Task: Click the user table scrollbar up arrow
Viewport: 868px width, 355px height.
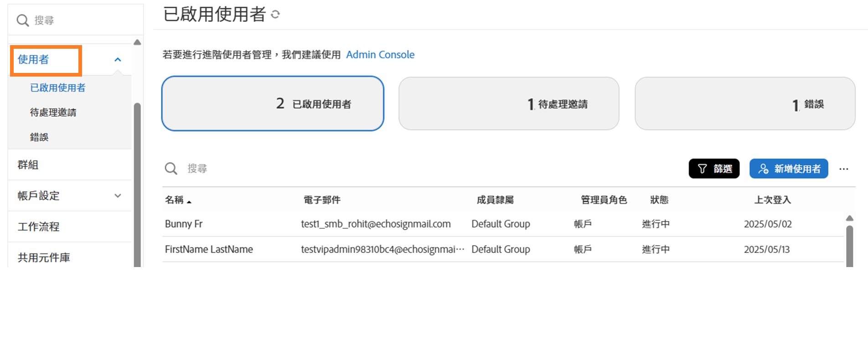Action: (850, 218)
